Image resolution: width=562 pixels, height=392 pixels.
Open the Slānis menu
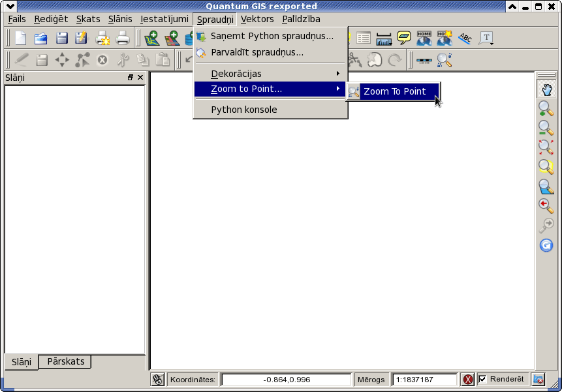(120, 19)
